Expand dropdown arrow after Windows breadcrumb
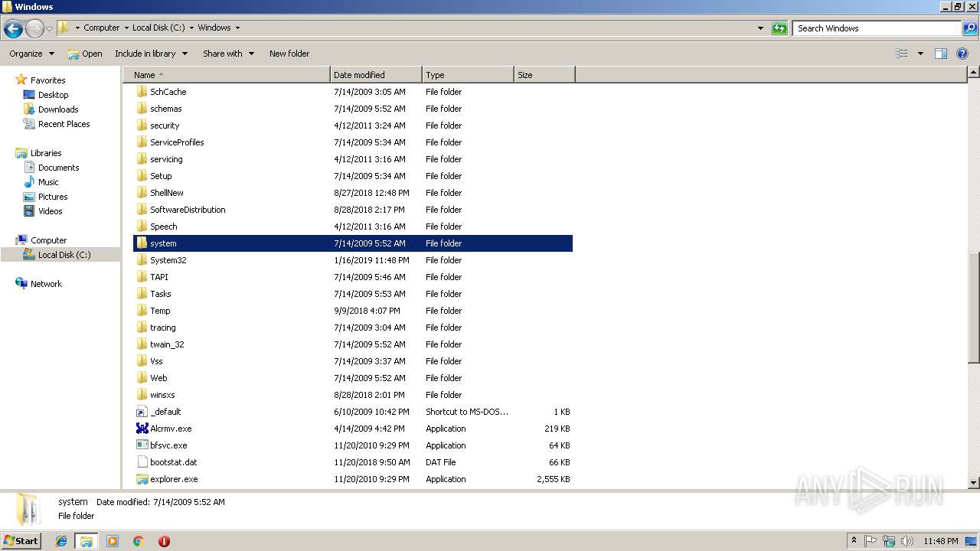 (237, 28)
